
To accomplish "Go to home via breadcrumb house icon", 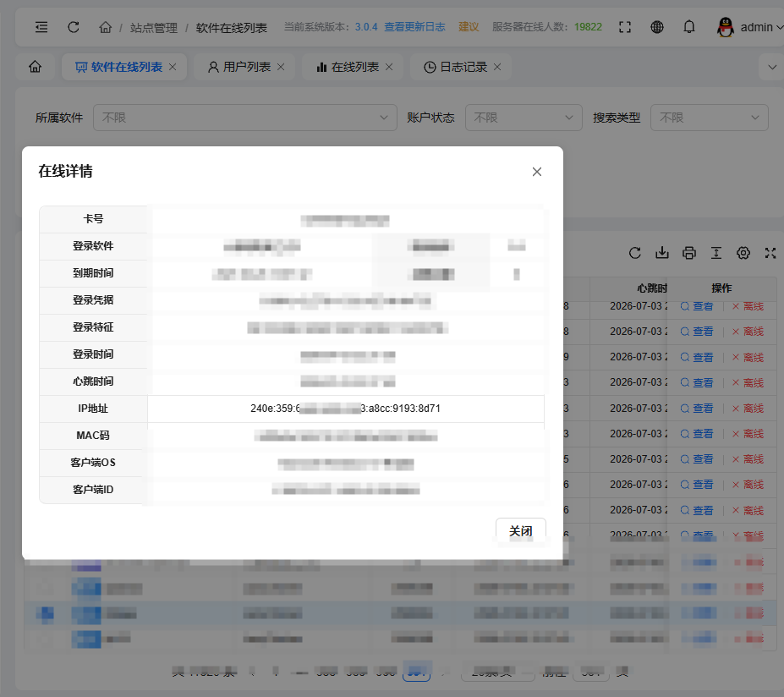I will pyautogui.click(x=106, y=27).
